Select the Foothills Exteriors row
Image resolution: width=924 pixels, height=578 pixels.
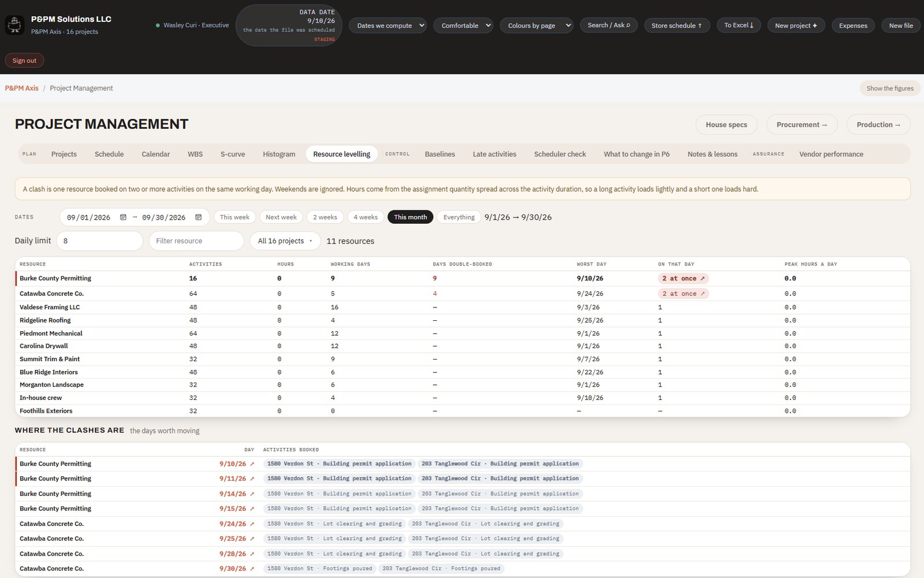click(x=463, y=411)
